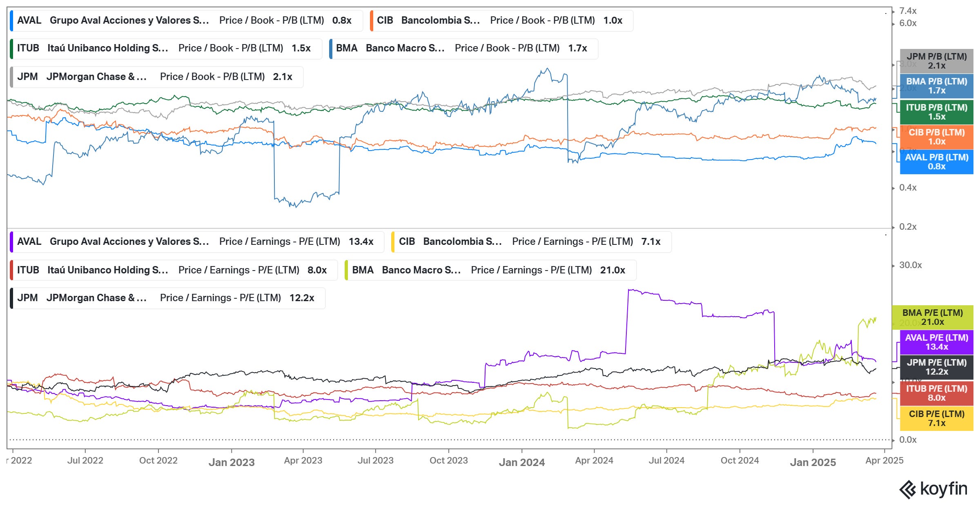This screenshot has width=980, height=506.
Task: Click the blue AVAL P/B (LTM) 0.8x tag
Action: tap(936, 162)
